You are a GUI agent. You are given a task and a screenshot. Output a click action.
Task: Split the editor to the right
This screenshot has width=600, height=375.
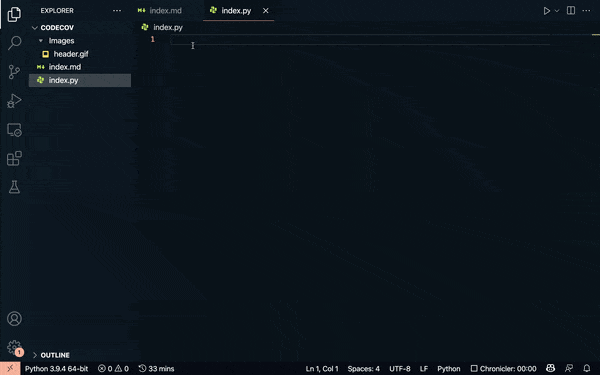point(571,10)
